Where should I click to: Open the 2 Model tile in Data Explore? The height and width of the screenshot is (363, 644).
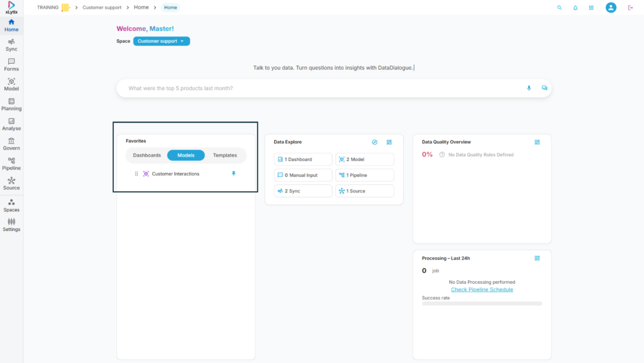(x=364, y=159)
